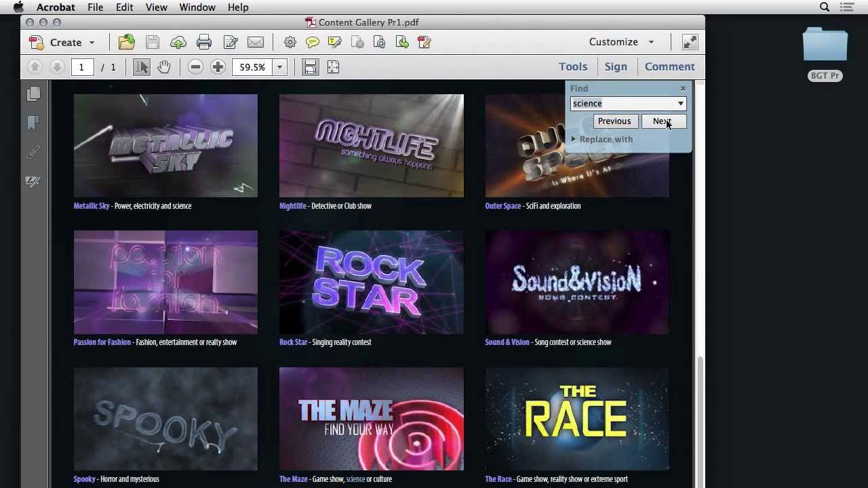Open Signatures sidebar panel
This screenshot has height=488, width=868.
33,181
